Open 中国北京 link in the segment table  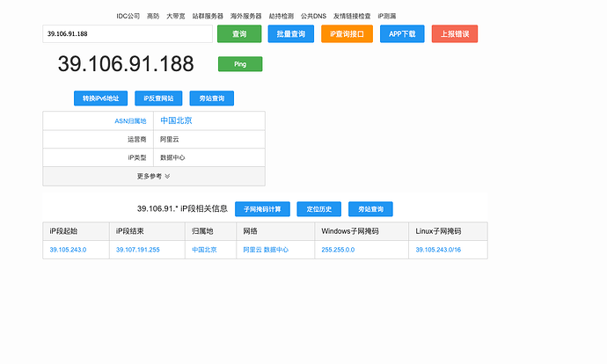click(x=204, y=250)
